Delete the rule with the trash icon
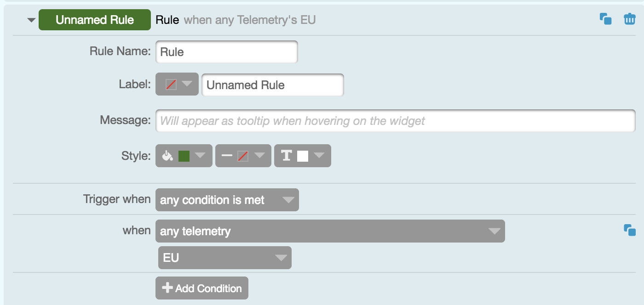Screen dimensions: 644x305 (629, 18)
